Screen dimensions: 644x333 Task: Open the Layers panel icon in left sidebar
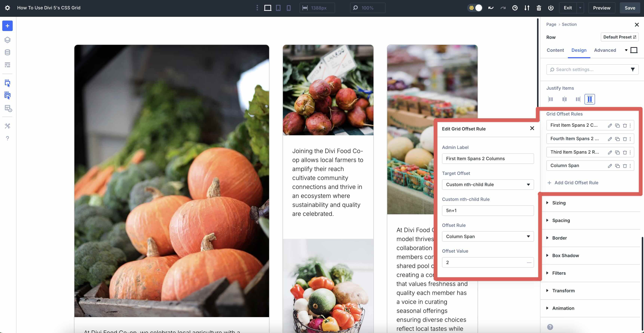(x=7, y=39)
